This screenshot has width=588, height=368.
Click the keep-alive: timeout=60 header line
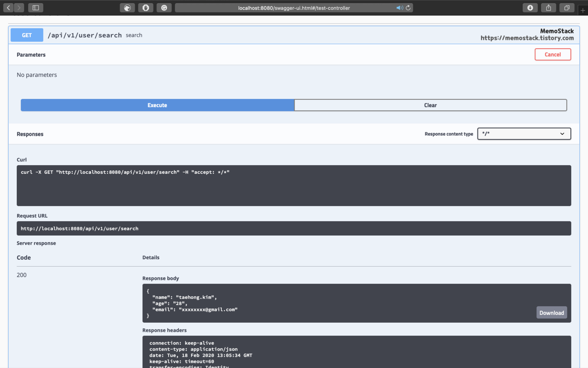point(182,362)
